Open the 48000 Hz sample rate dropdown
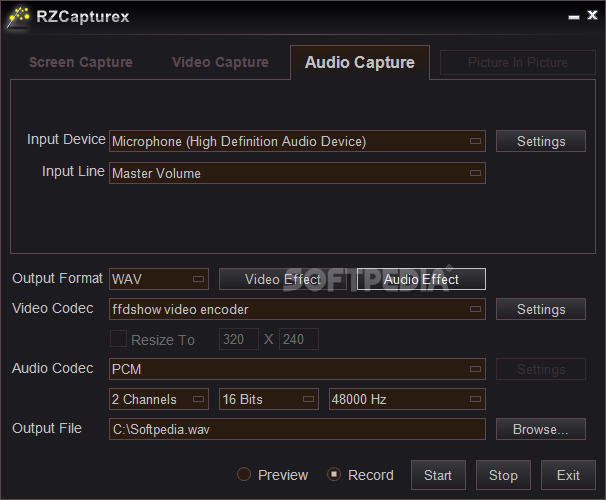Image resolution: width=606 pixels, height=500 pixels. (407, 399)
